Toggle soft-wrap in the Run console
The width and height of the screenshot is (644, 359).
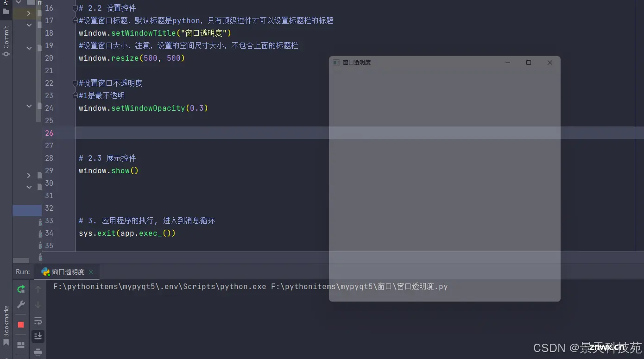click(38, 321)
